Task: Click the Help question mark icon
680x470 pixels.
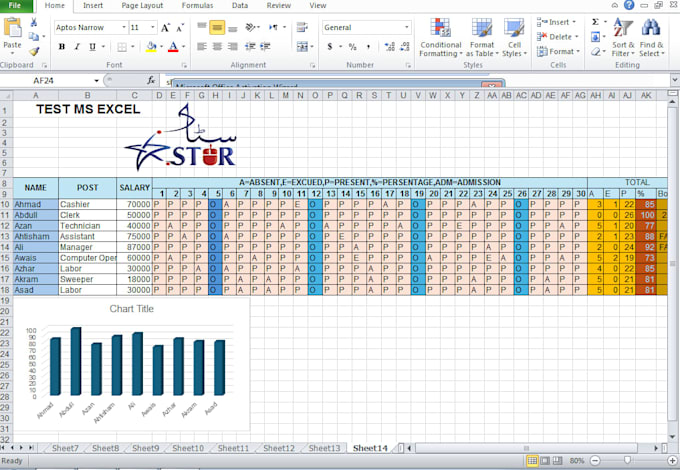Action: 629,5
